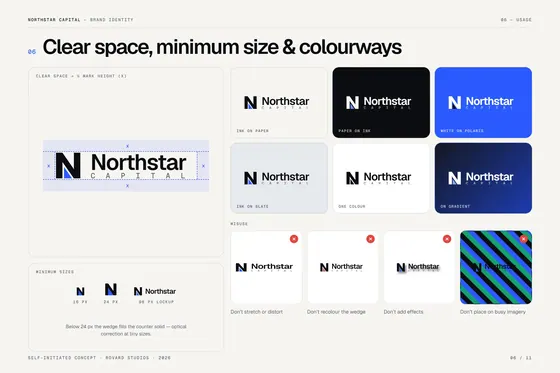Click the "Don't stretch or distort" caption
Screen dimensions: 560x373
[256, 312]
